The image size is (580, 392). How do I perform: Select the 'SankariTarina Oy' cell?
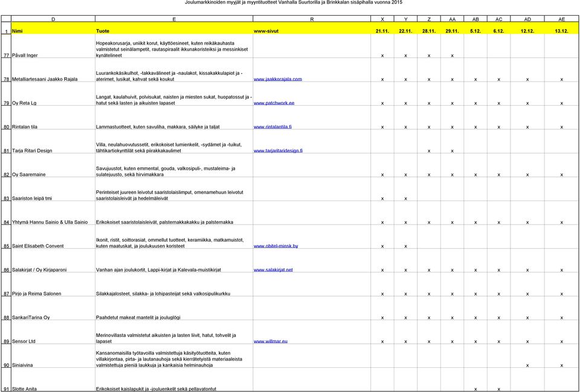[53, 309]
